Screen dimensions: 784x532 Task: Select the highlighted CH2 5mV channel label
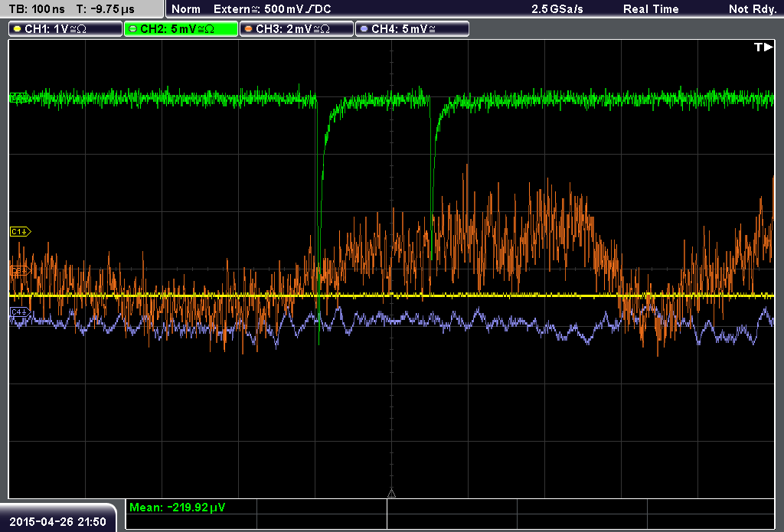pos(181,29)
